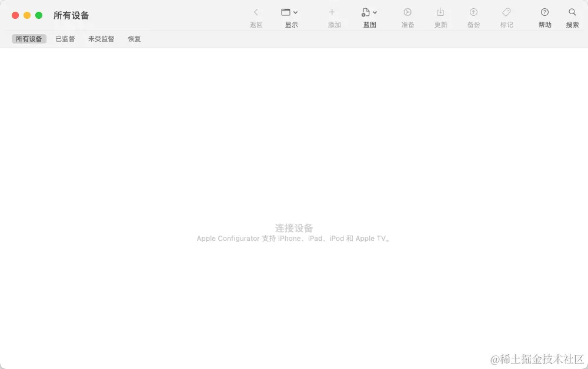This screenshot has width=588, height=369.
Task: Click the 备份 backup icon
Action: click(x=473, y=12)
